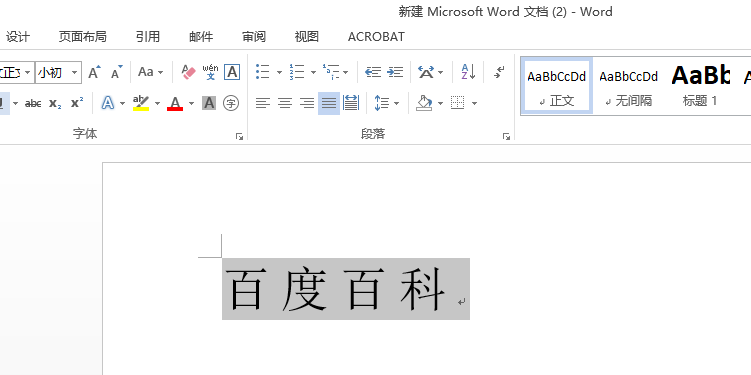Viewport: 751px width, 375px height.
Task: Clear all formatting with eraser icon
Action: click(189, 72)
